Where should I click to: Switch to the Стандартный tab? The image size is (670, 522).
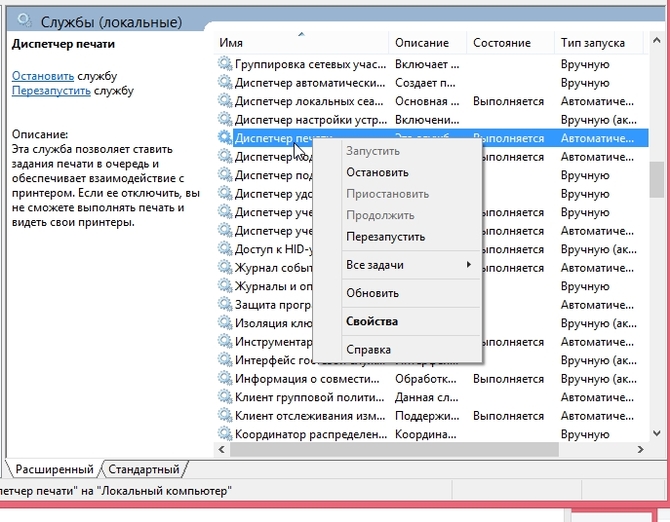click(144, 469)
